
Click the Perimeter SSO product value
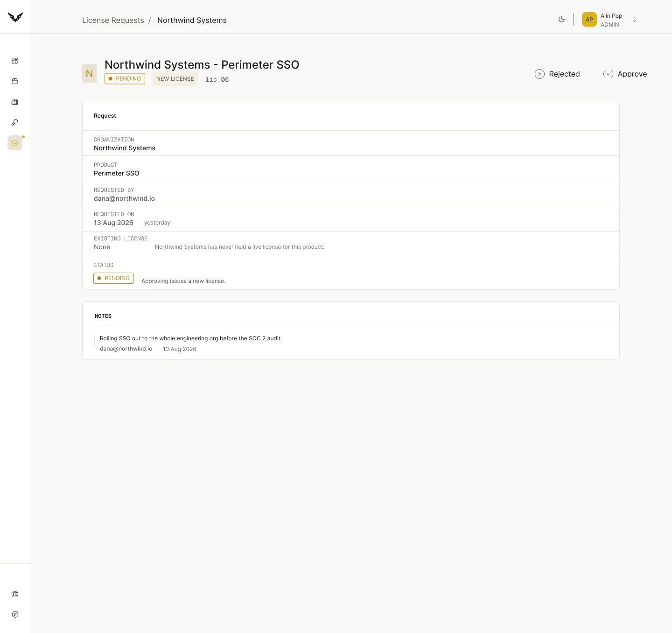(117, 173)
